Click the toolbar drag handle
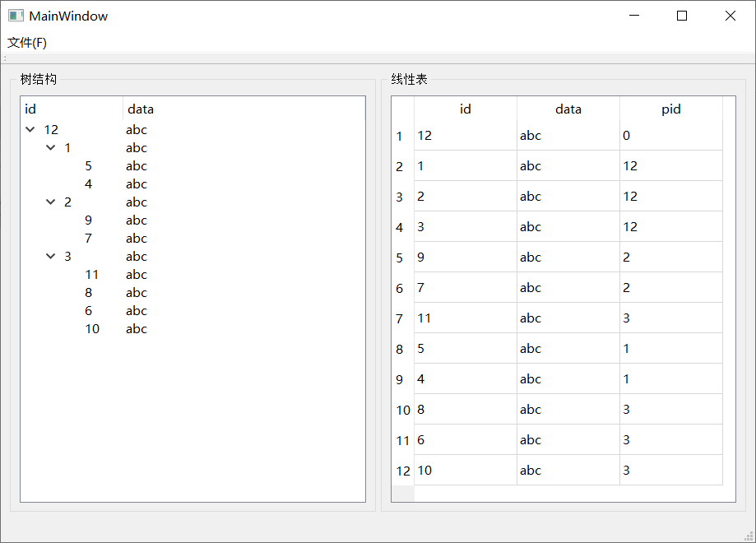 coord(5,58)
